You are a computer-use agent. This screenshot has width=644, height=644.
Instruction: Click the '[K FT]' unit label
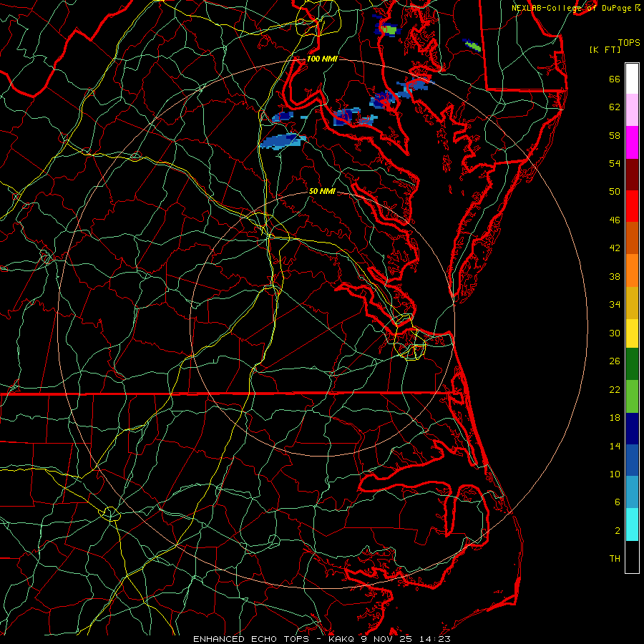pos(605,49)
